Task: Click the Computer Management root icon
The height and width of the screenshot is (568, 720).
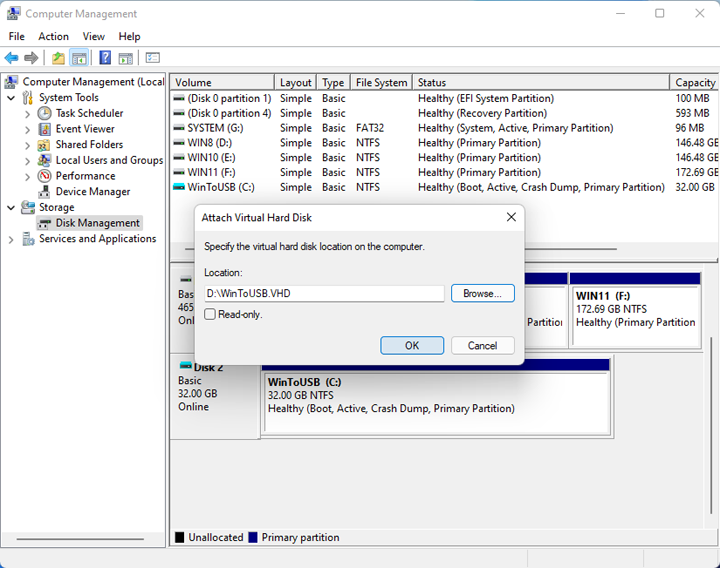Action: point(11,82)
